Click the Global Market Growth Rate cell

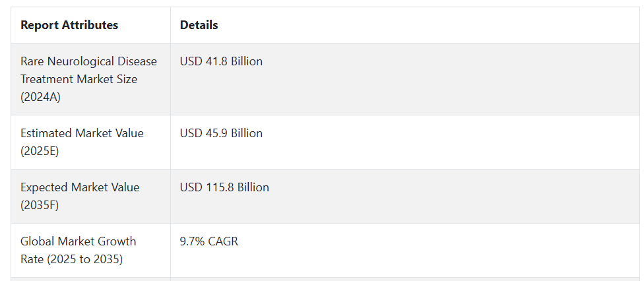point(91,251)
